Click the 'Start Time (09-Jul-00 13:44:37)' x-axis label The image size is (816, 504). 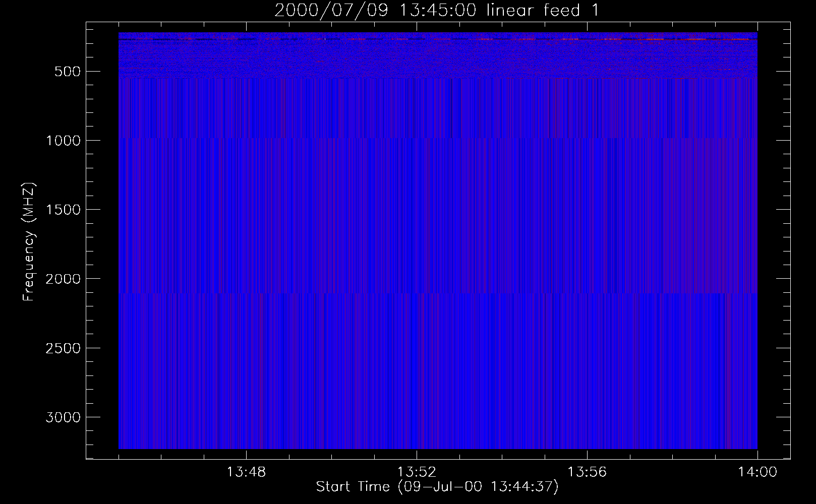437,487
